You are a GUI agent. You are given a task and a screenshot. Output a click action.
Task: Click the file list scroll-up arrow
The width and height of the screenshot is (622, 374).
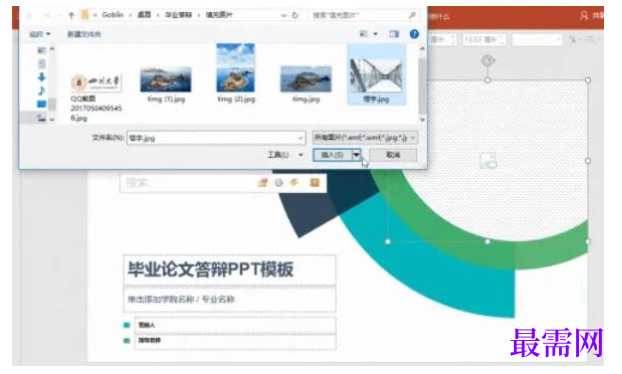[422, 49]
